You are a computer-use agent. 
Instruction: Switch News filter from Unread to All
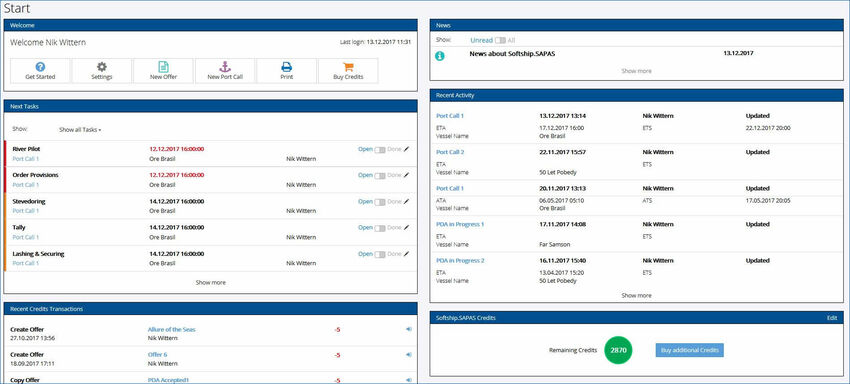coord(500,40)
